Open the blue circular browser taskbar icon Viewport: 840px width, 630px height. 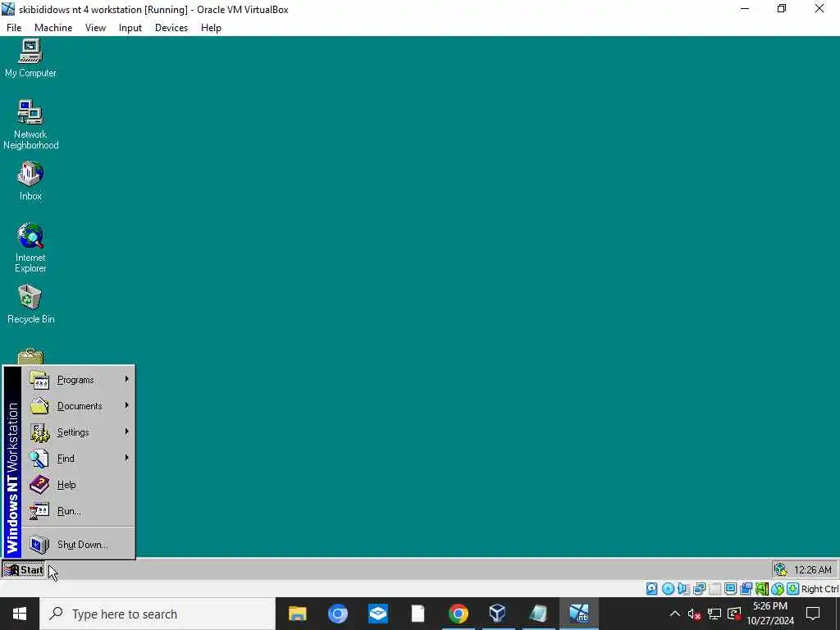tap(337, 614)
